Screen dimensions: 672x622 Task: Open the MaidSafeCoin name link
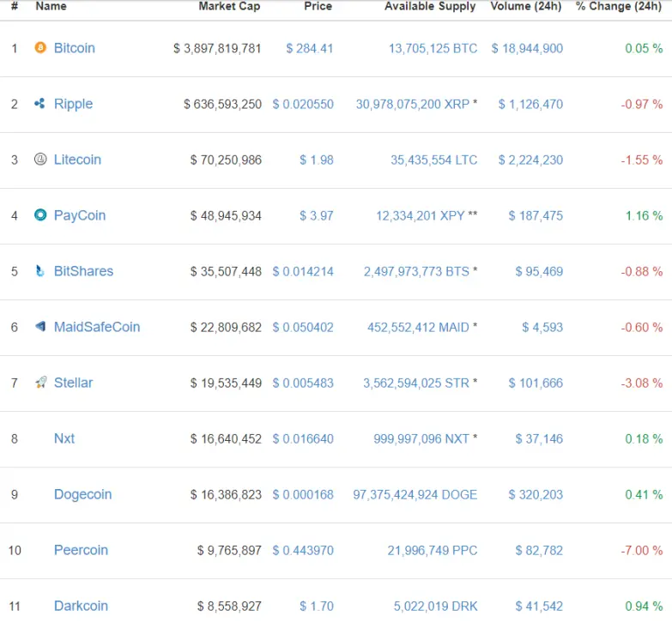(97, 327)
